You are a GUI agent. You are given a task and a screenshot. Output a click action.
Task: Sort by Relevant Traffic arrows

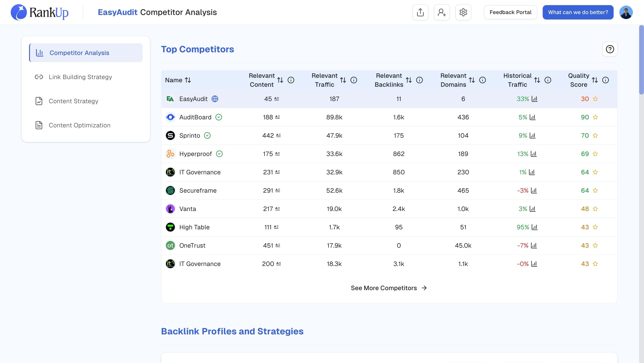tap(343, 80)
